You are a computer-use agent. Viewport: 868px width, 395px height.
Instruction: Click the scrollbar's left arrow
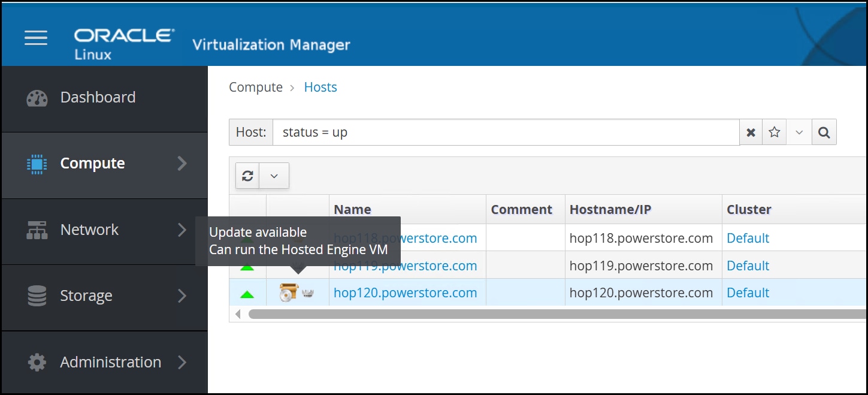pos(238,314)
